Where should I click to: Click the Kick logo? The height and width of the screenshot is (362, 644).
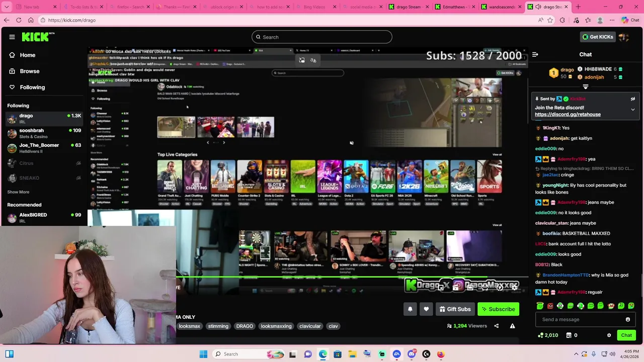coord(38,37)
